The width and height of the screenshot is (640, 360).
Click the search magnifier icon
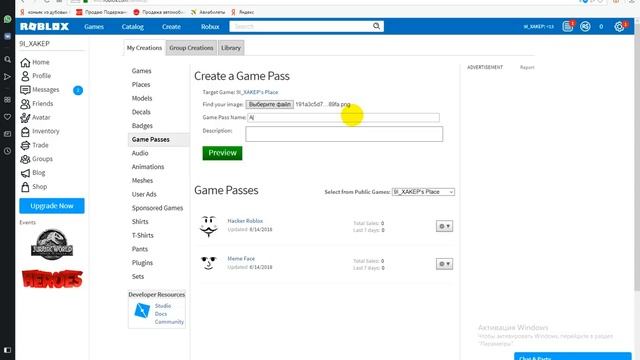pyautogui.click(x=376, y=26)
